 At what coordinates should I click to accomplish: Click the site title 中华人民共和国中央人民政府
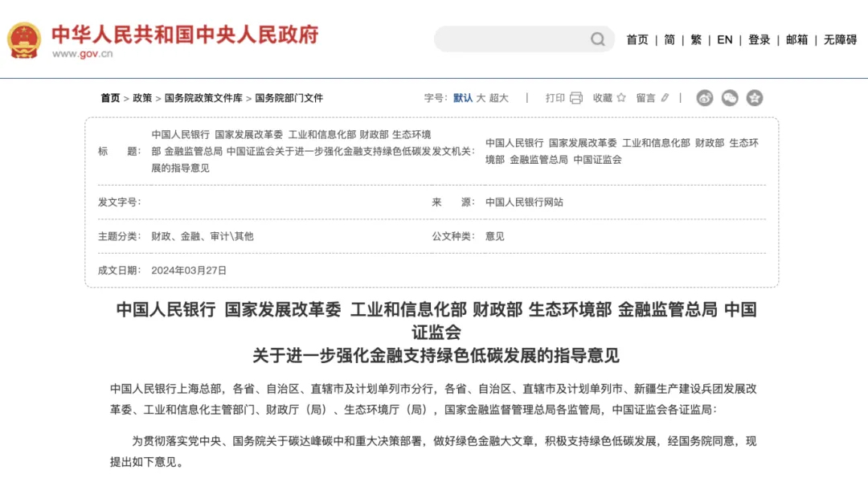(185, 35)
